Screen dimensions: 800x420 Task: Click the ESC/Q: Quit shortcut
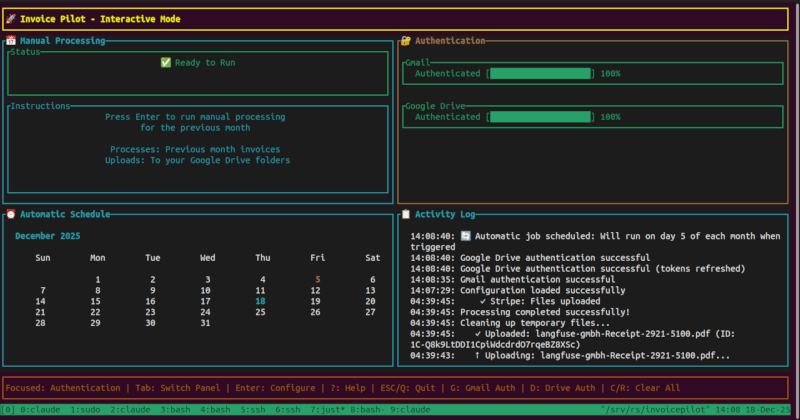click(408, 388)
